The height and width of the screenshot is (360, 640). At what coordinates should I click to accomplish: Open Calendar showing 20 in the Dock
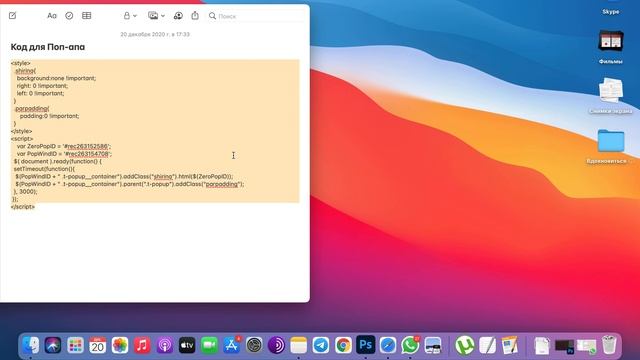click(x=98, y=345)
